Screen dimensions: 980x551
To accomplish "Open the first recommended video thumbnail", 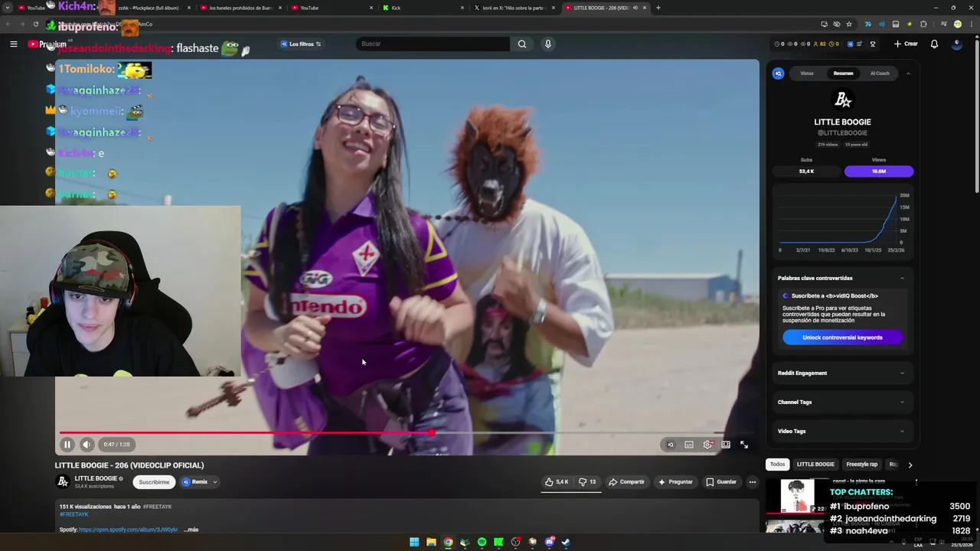I will [796, 496].
